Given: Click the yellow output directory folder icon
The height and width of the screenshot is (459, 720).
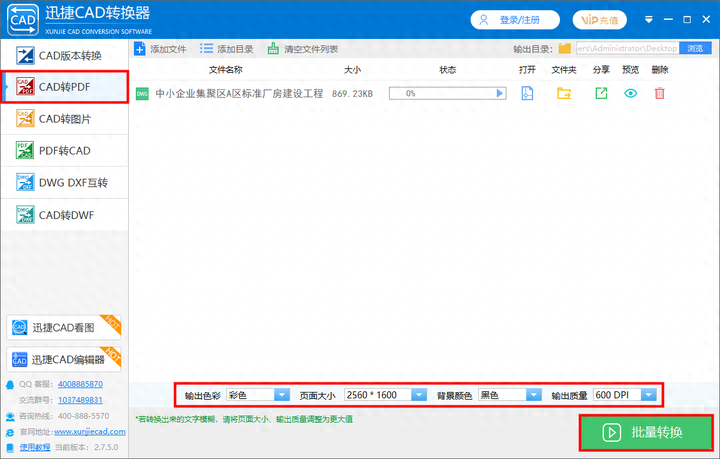Looking at the screenshot, I should (564, 48).
